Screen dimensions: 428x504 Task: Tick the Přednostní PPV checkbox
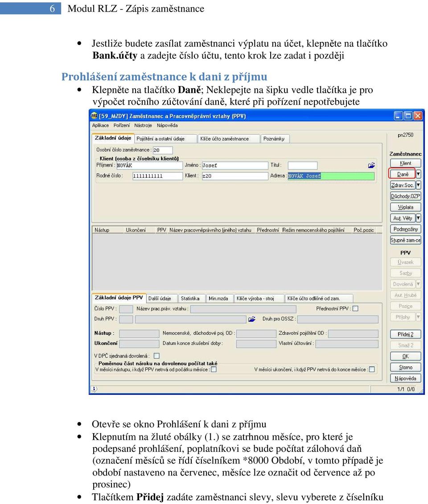(355, 308)
